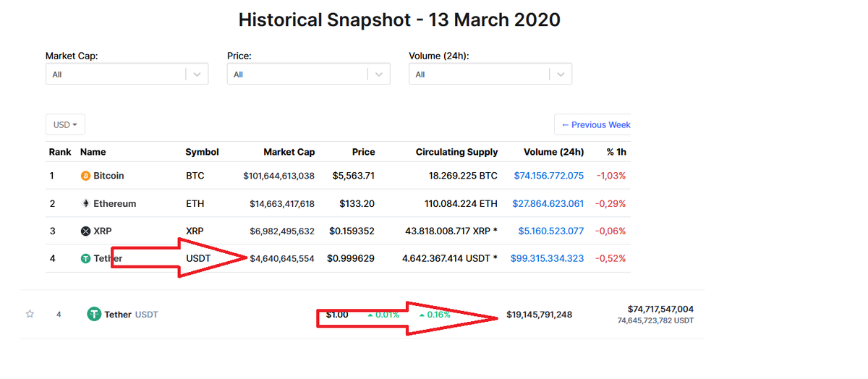Click the Bitcoin coin icon
The height and width of the screenshot is (379, 868).
[85, 176]
